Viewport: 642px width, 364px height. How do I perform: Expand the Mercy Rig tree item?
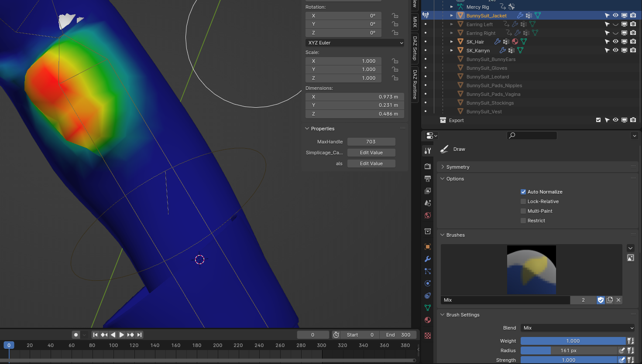point(452,7)
